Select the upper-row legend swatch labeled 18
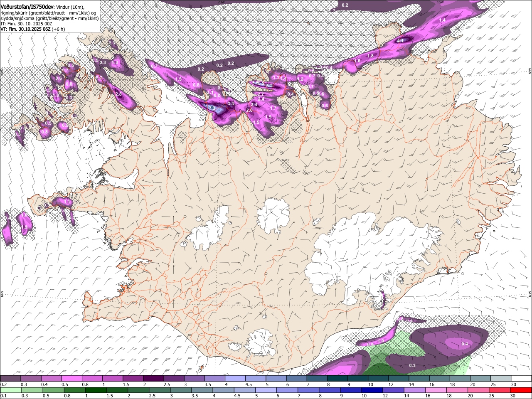Image resolution: width=532 pixels, height=399 pixels. 459,379
